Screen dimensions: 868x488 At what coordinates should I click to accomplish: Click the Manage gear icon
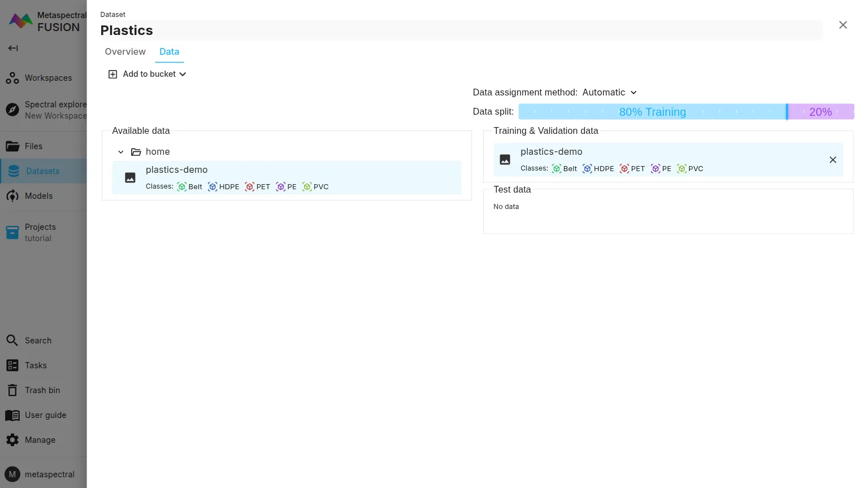point(12,440)
